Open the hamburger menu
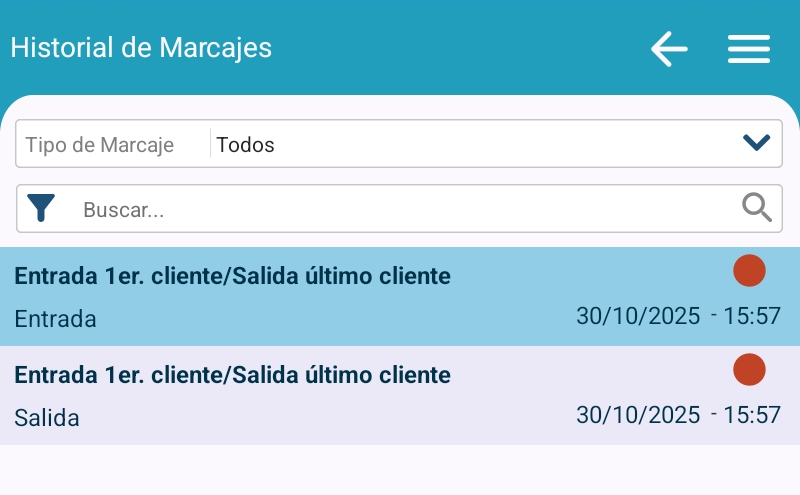The image size is (800, 495). coord(748,48)
